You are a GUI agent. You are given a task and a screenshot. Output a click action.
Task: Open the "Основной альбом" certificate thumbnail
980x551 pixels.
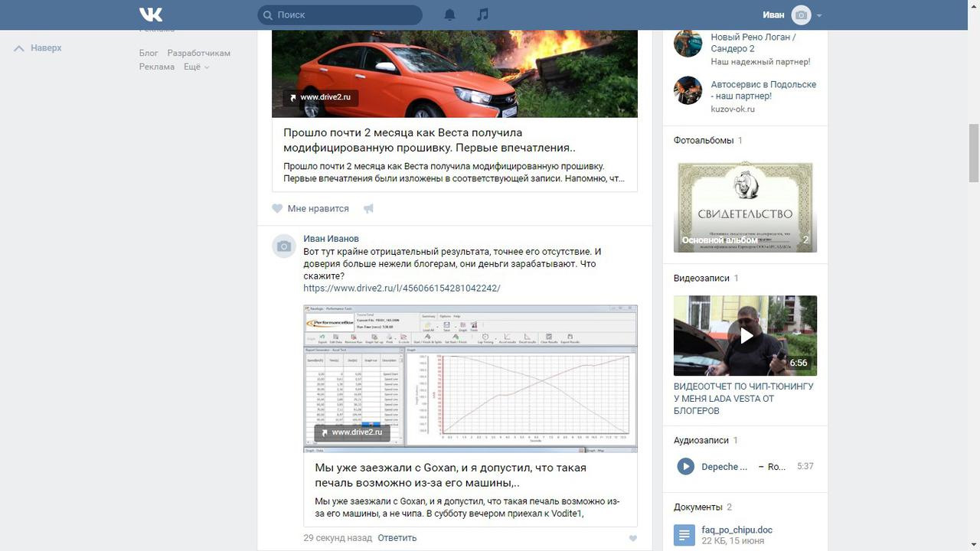tap(745, 205)
